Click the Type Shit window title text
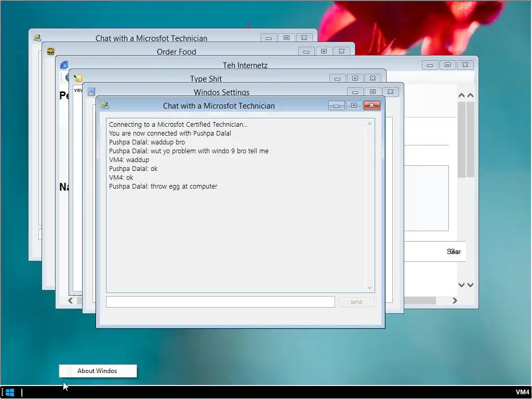Screen dimensions: 532x399 click(206, 78)
